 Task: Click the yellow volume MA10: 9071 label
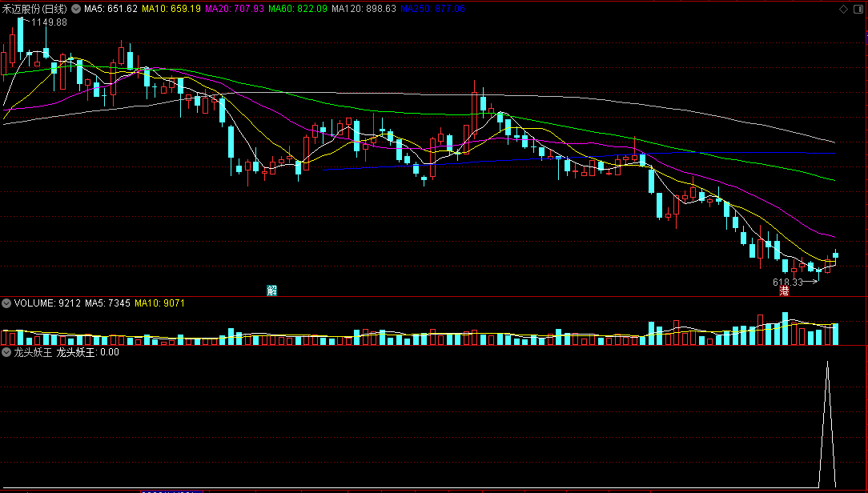(x=159, y=303)
